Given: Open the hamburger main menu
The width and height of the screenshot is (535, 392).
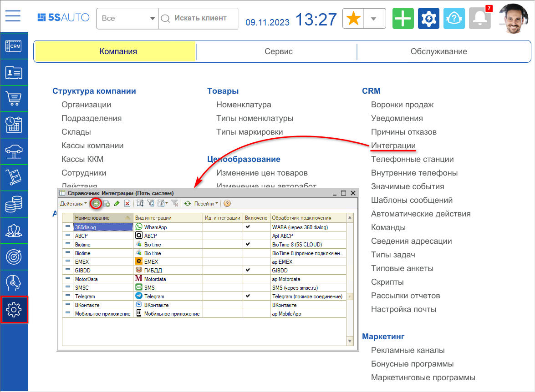Looking at the screenshot, I should (x=13, y=16).
